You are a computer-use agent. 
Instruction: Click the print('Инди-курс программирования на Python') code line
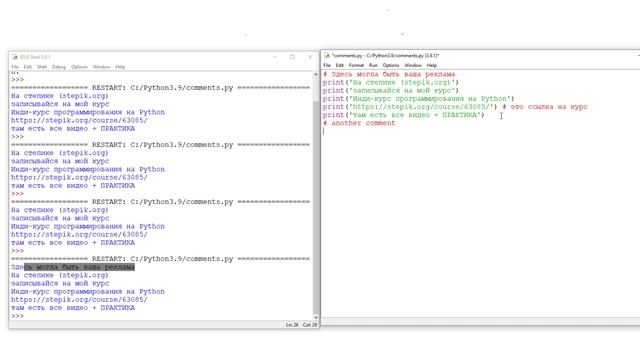(x=418, y=99)
